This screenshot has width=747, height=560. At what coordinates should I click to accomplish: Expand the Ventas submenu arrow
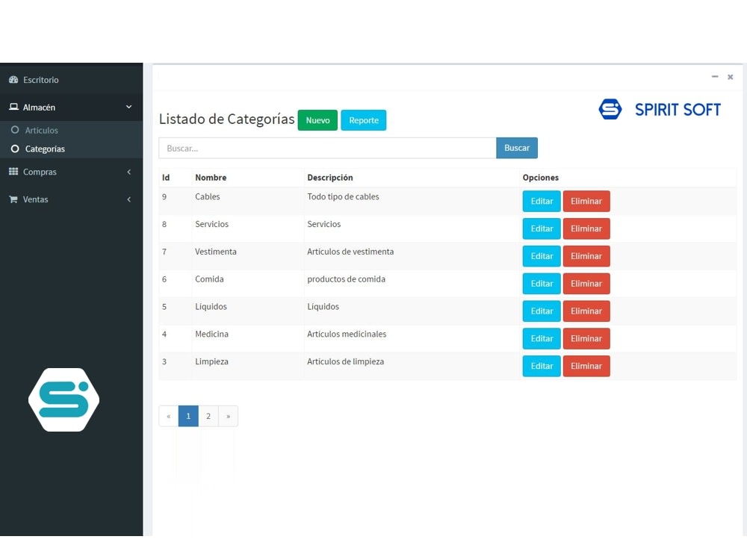(x=128, y=199)
